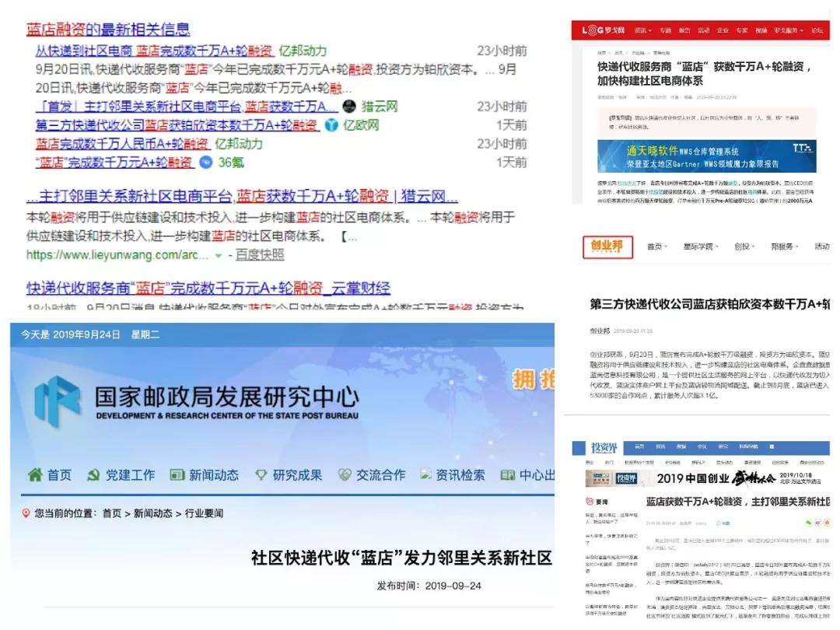The height and width of the screenshot is (630, 840).
Task: Click the 亿欧网 source favicon
Action: pos(331,124)
